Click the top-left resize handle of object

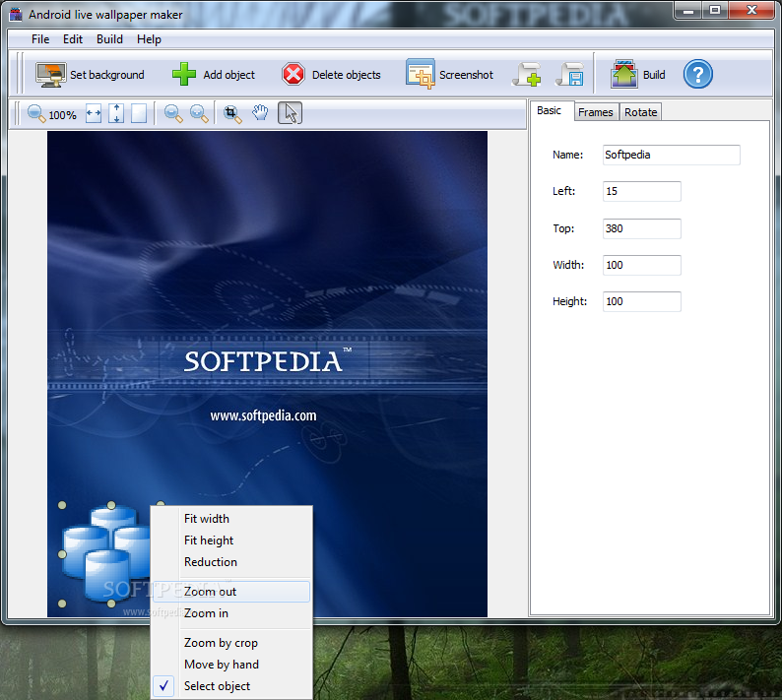[62, 505]
